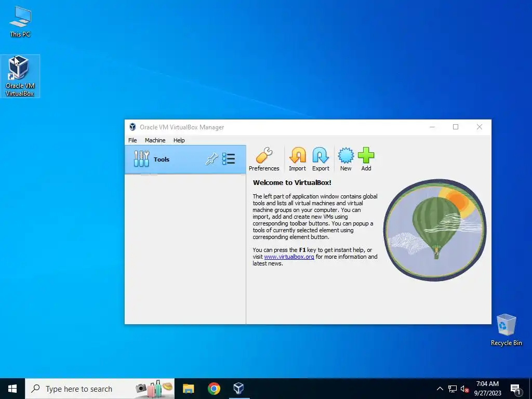Click the search highlights image in the search box
The image size is (532, 399).
[154, 388]
